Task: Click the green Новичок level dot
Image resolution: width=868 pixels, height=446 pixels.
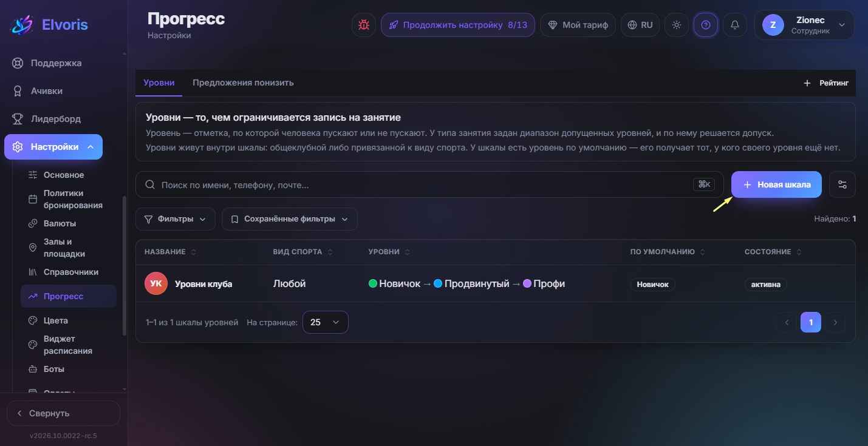Action: 373,283
